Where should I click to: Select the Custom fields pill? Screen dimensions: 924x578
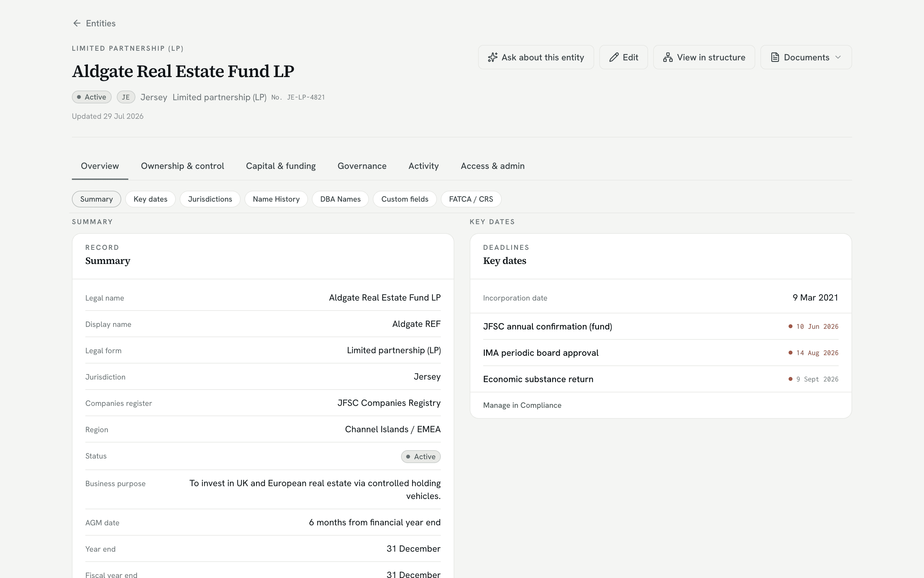(405, 199)
